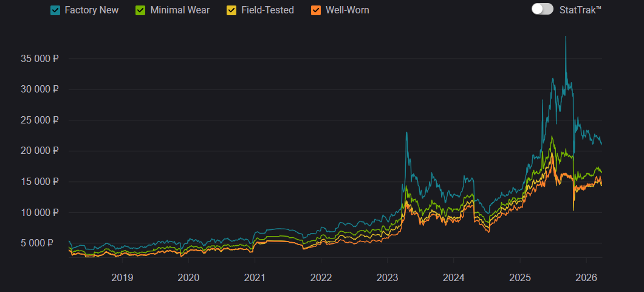Click the Minimal Wear legend text
644x292 pixels.
coord(180,10)
